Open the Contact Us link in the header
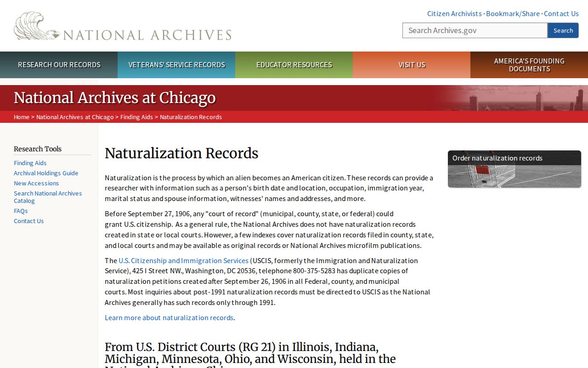Image resolution: width=588 pixels, height=368 pixels. click(x=561, y=14)
